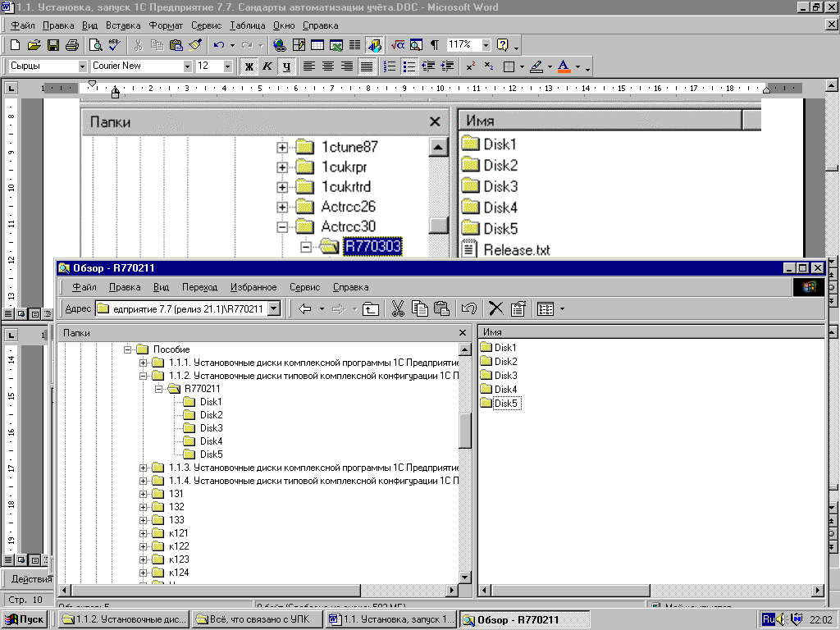Expand the к123 folder node

pos(143,559)
